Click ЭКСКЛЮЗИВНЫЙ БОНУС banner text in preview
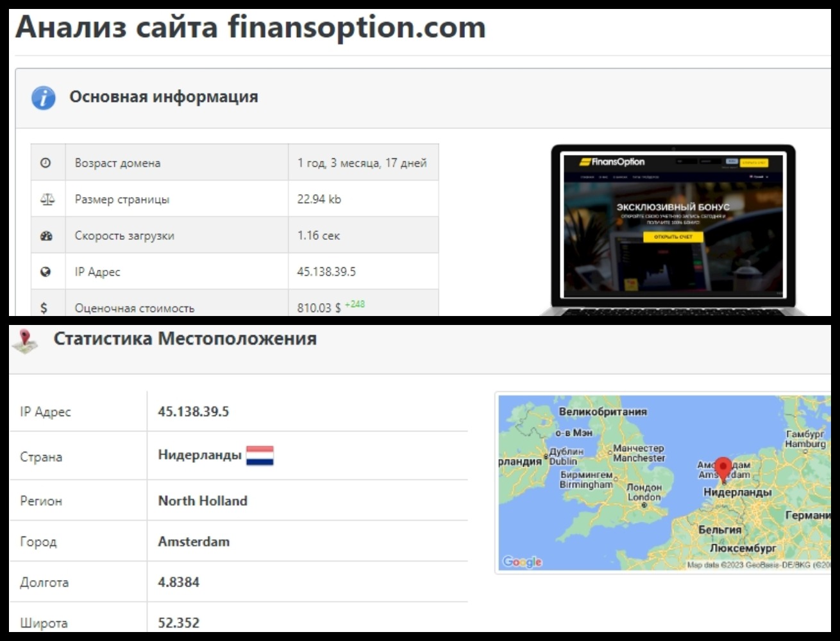Viewport: 840px width, 641px height. [x=673, y=207]
